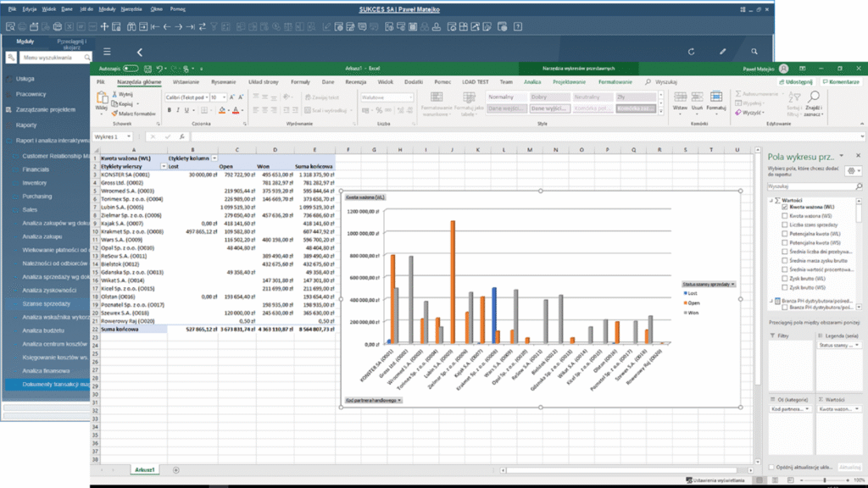
Task: Click the Sort and Filter icon
Action: pos(794,97)
